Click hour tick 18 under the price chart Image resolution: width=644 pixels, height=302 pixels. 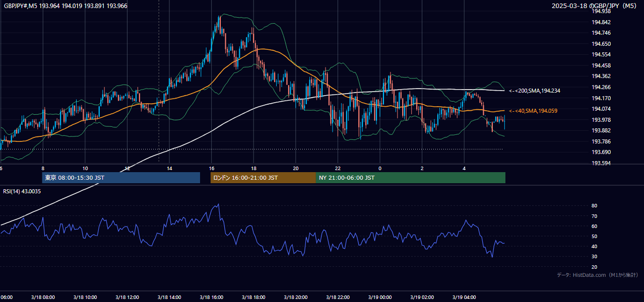(253, 168)
